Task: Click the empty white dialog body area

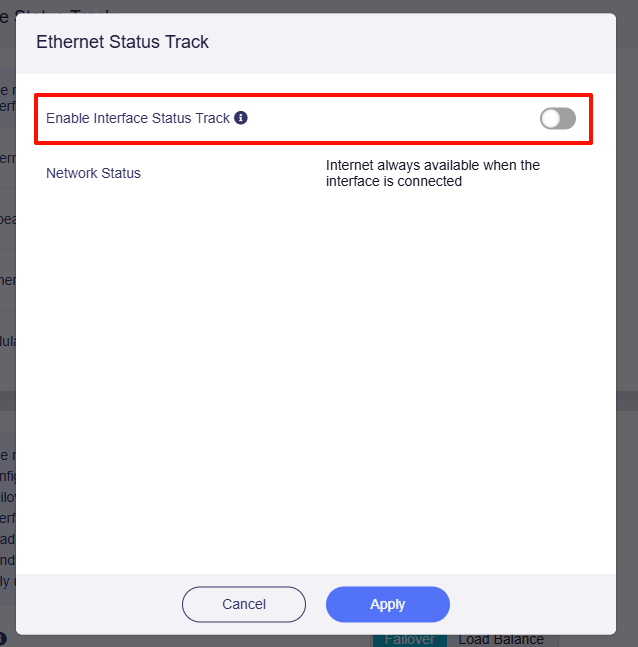Action: tap(316, 380)
